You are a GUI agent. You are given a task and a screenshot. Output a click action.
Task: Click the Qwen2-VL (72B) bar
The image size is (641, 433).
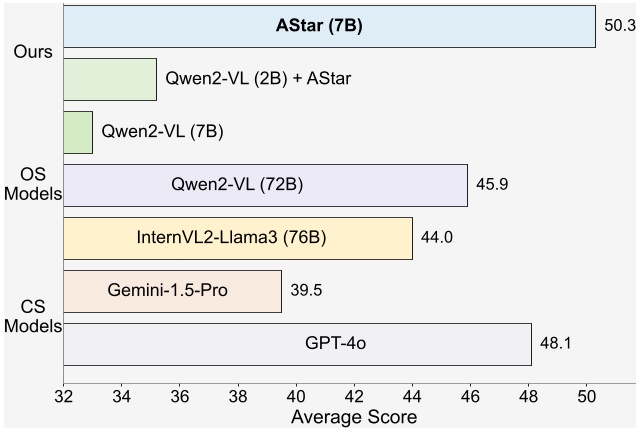[265, 185]
